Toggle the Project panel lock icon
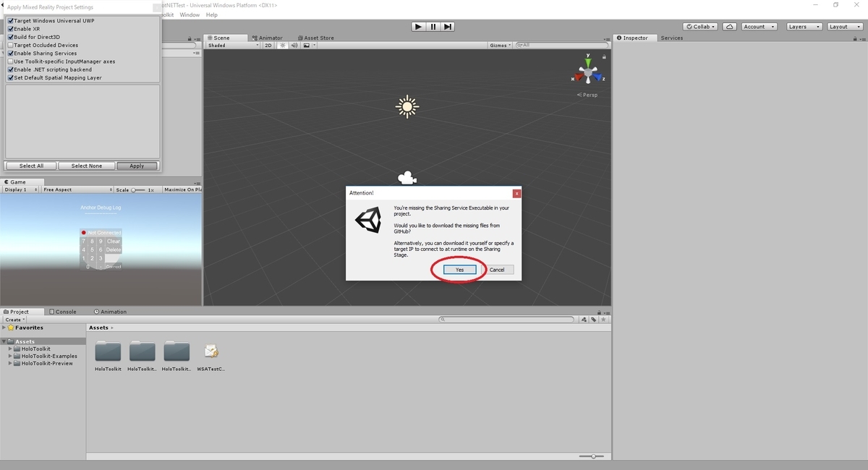 (598, 312)
